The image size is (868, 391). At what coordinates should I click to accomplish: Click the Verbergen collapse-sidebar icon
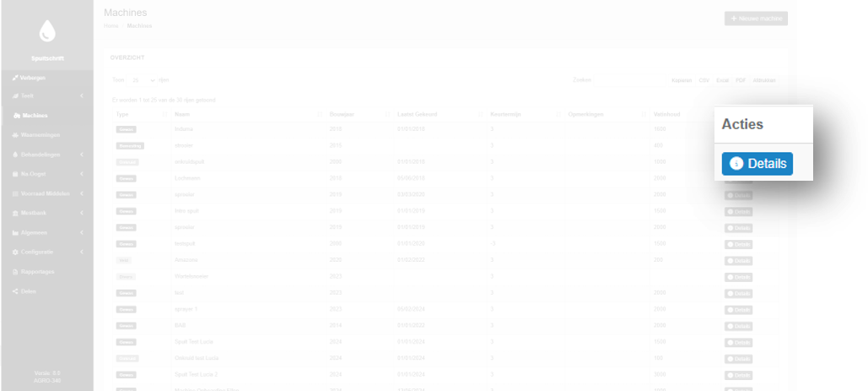15,78
